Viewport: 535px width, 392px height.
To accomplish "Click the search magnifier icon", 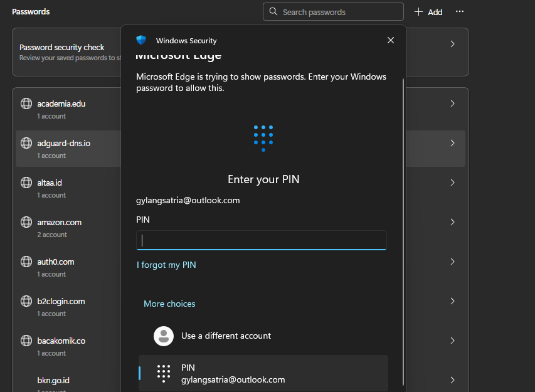I will click(273, 12).
